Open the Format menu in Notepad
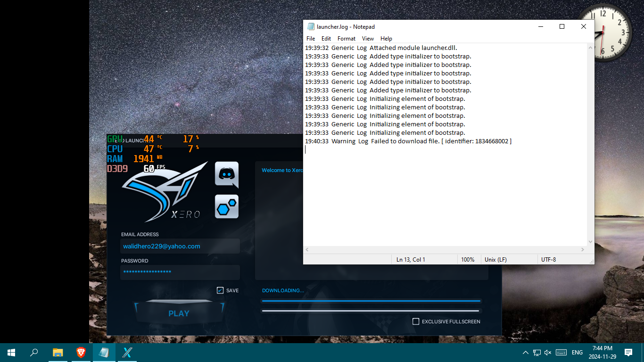Screen dimensions: 644x362 (347, 39)
